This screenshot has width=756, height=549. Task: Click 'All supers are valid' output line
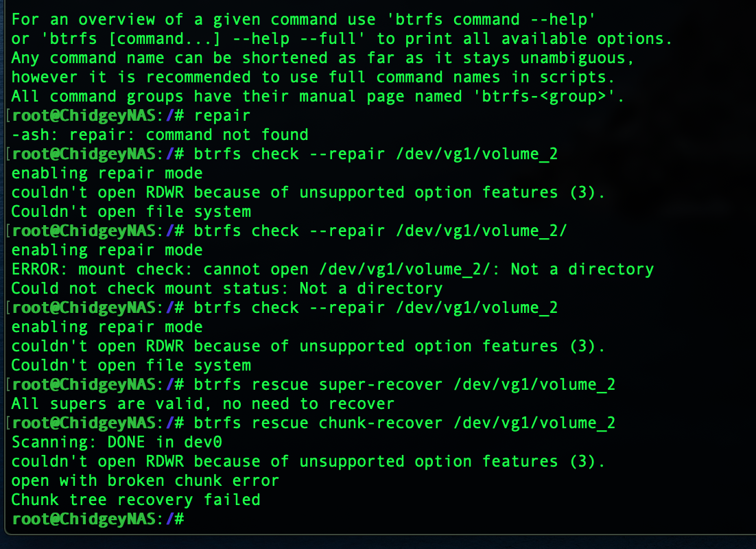click(x=202, y=404)
